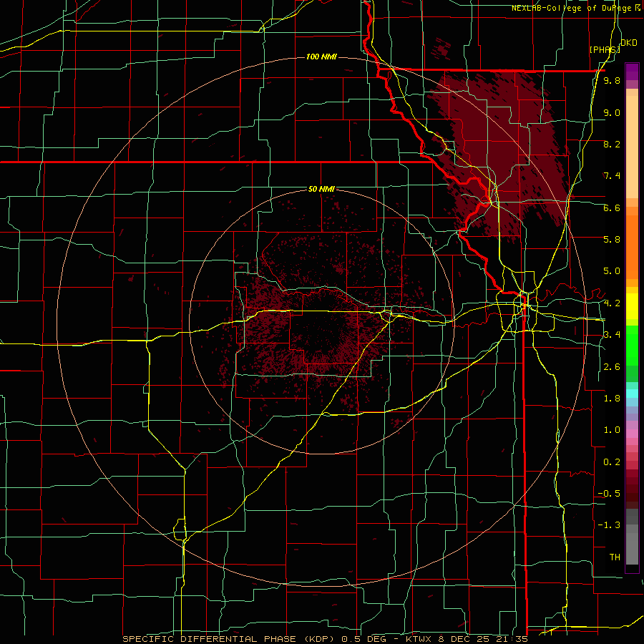The width and height of the screenshot is (644, 644).
Task: Click the 100 NMI range ring label
Action: pyautogui.click(x=321, y=57)
